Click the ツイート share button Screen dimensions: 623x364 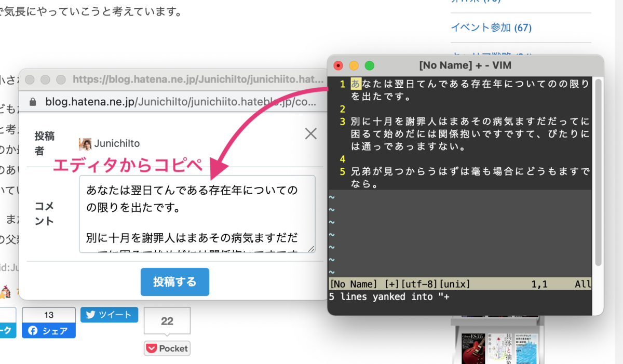pyautogui.click(x=109, y=315)
